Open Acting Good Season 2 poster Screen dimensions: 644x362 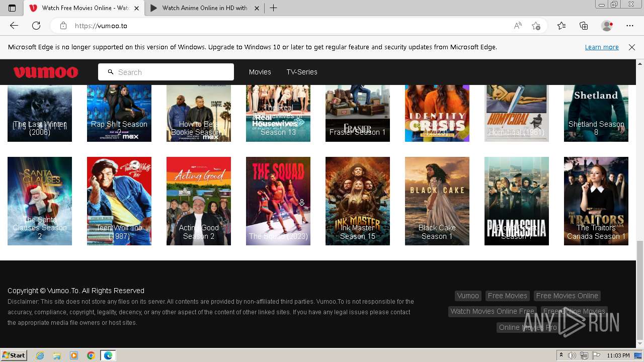(x=199, y=201)
